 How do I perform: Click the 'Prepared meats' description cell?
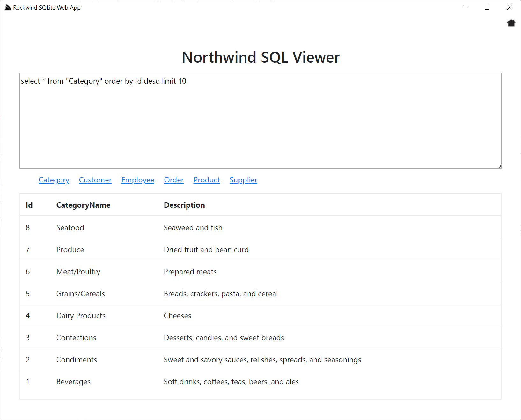190,272
